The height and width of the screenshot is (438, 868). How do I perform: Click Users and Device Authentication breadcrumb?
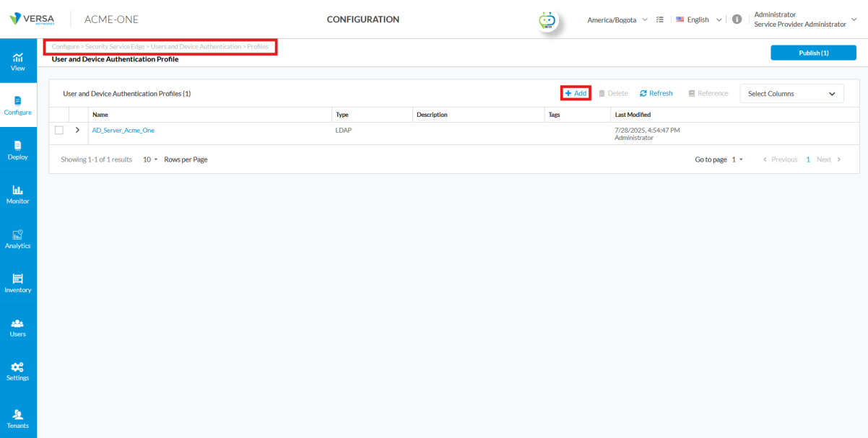tap(196, 47)
